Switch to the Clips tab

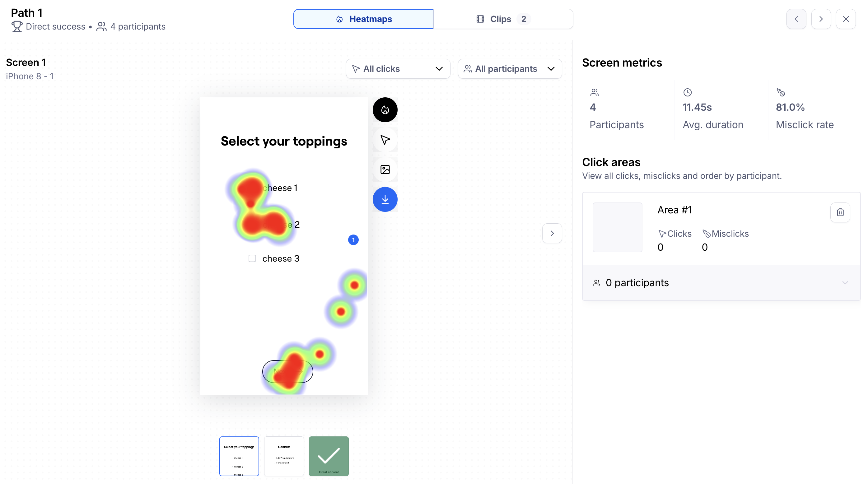[x=503, y=19]
